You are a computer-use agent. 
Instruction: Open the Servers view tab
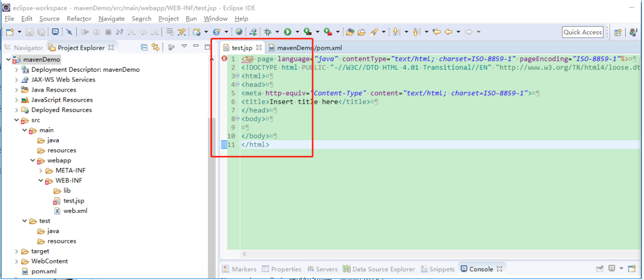(323, 269)
